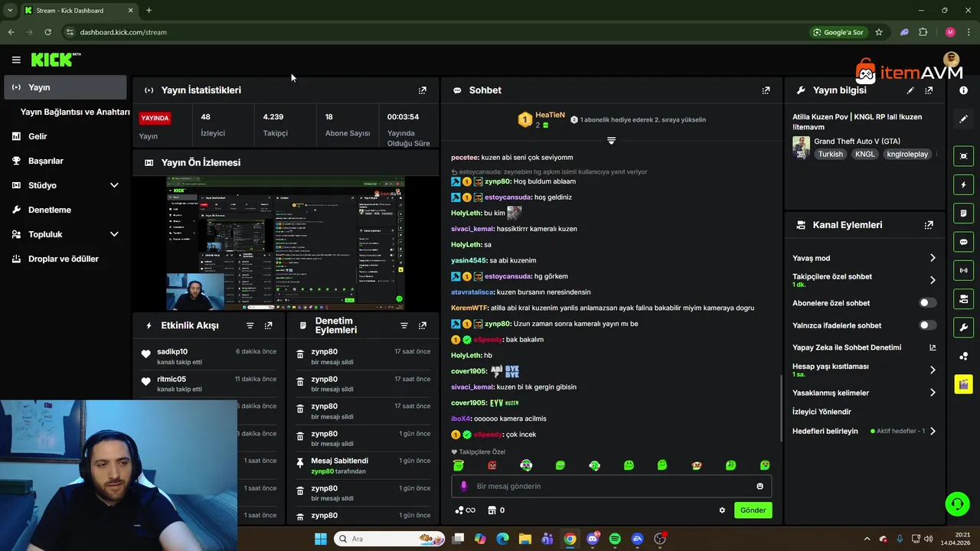Image resolution: width=980 pixels, height=551 pixels.
Task: Pop out the Yayın İstatistikleri panel
Action: pyautogui.click(x=422, y=90)
